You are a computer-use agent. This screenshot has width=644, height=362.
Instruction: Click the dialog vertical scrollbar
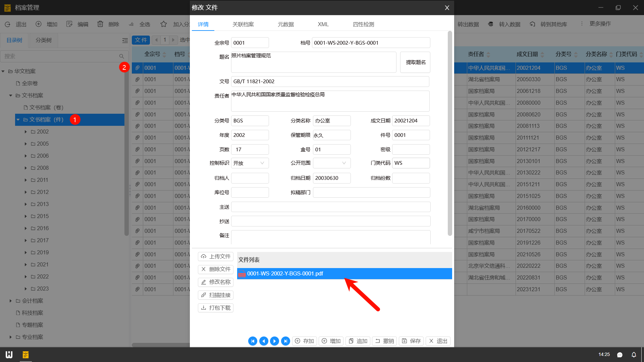[450, 134]
